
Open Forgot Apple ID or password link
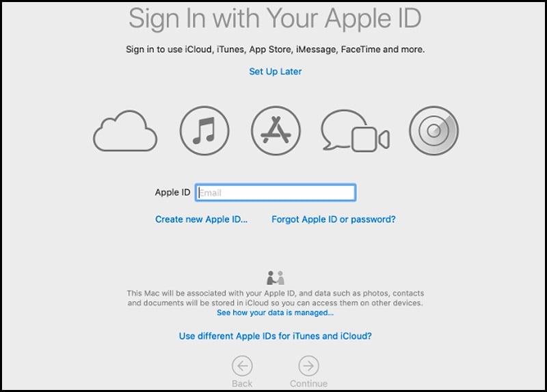(x=334, y=219)
